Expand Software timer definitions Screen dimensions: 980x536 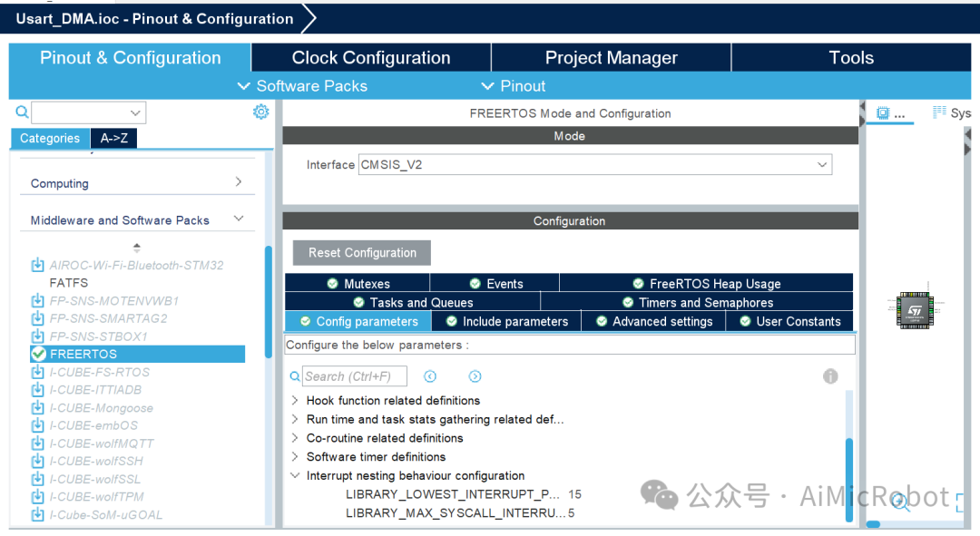click(294, 456)
